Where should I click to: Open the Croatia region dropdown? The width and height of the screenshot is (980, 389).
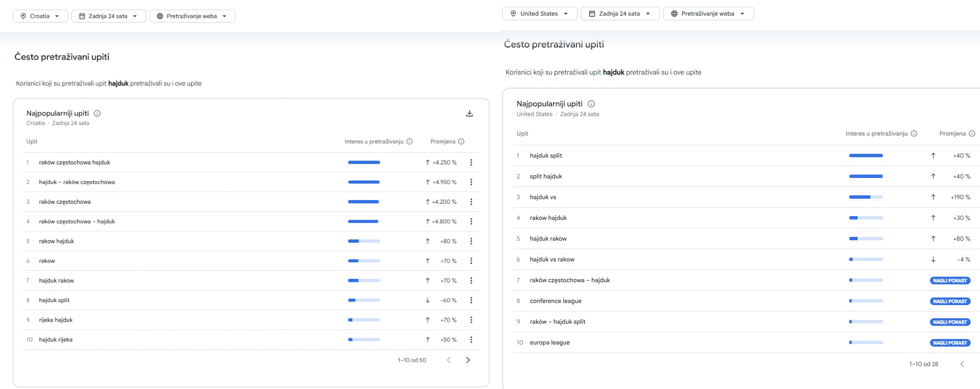40,16
